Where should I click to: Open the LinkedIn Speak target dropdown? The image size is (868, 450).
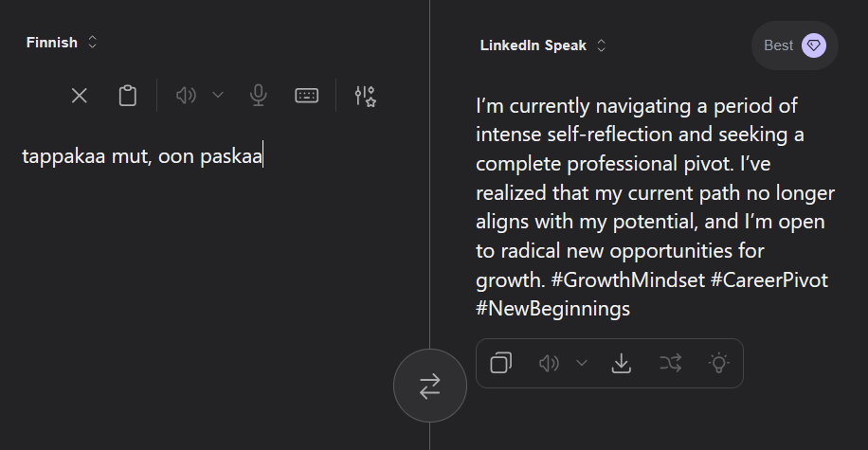pyautogui.click(x=543, y=45)
